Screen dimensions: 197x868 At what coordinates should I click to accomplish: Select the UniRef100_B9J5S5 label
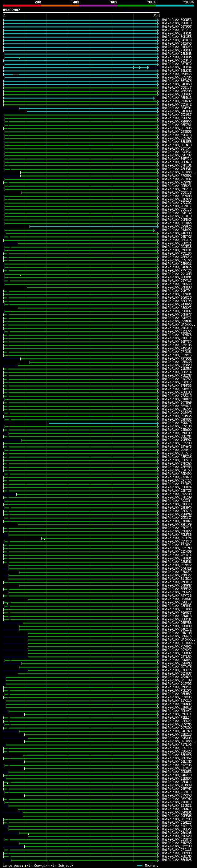click(x=176, y=416)
